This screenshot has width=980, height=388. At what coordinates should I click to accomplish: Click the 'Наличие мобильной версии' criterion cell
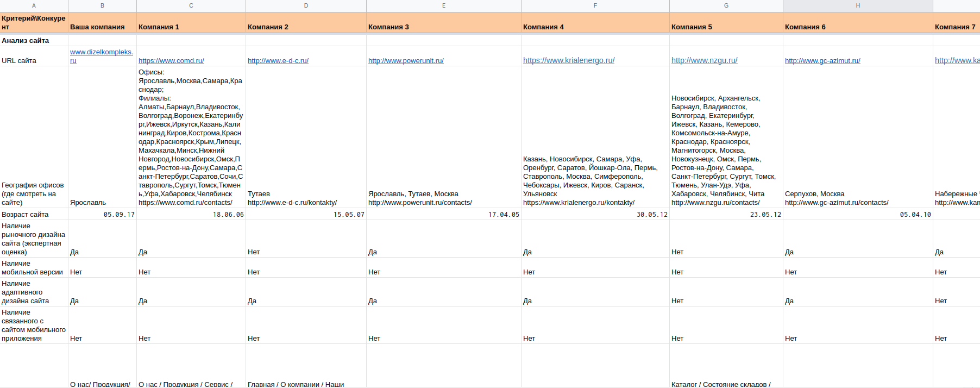34,268
